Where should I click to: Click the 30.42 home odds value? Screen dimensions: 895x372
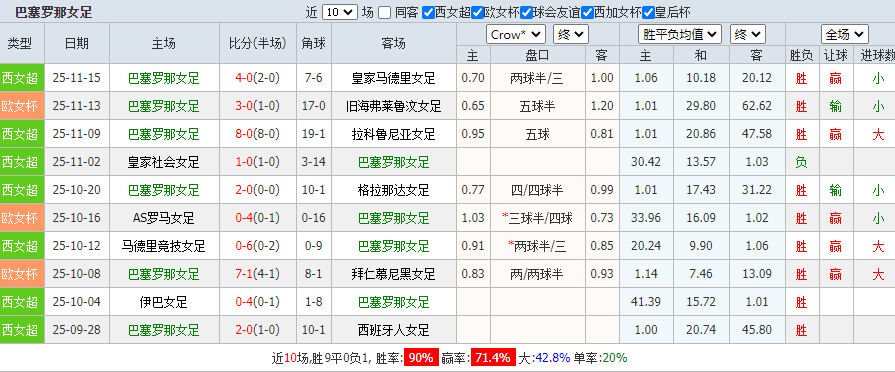point(646,162)
